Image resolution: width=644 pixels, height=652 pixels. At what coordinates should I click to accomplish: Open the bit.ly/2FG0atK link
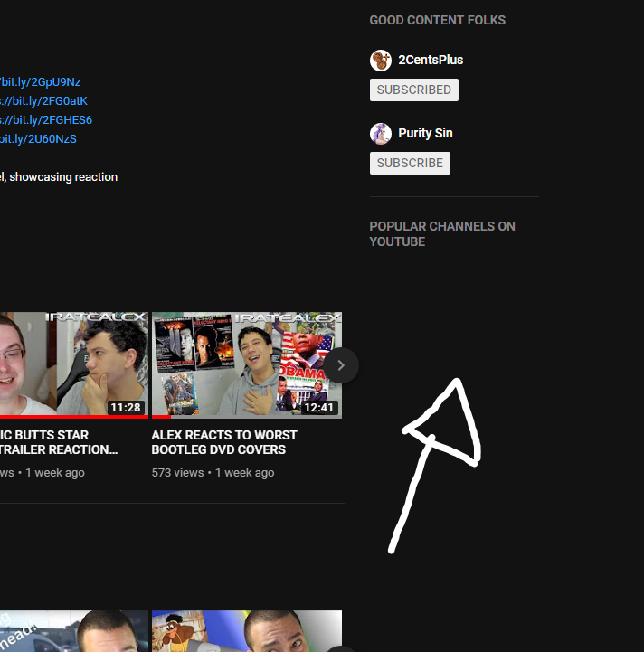43,101
